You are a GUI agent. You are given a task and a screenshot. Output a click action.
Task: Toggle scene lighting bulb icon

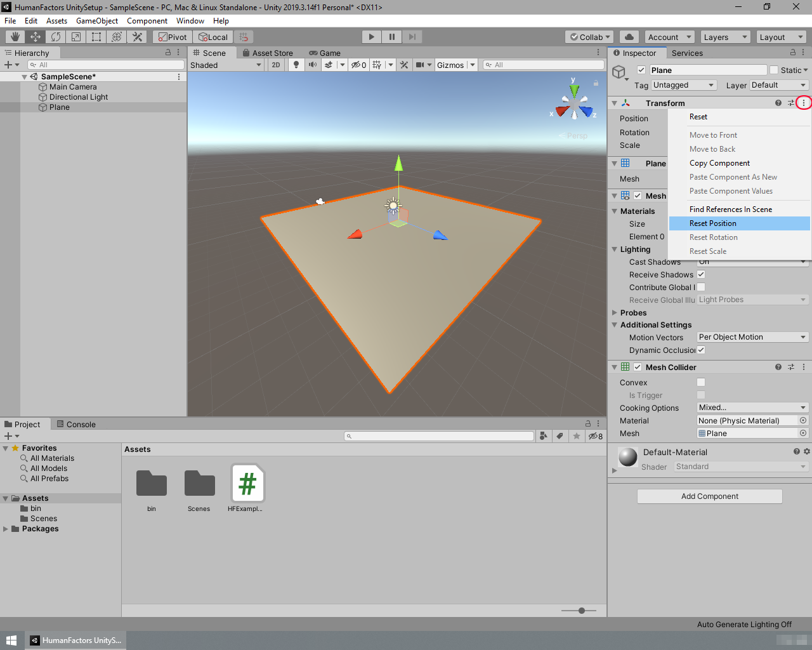(296, 65)
